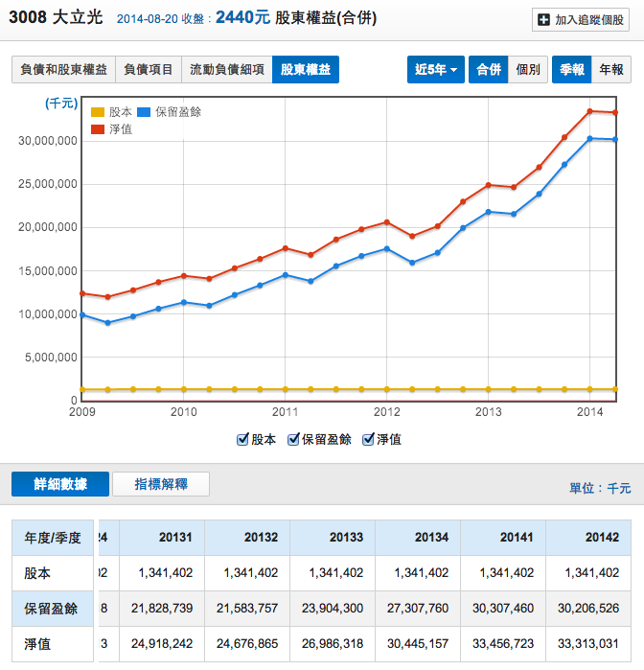Switch to 個別 statement view

tap(527, 70)
